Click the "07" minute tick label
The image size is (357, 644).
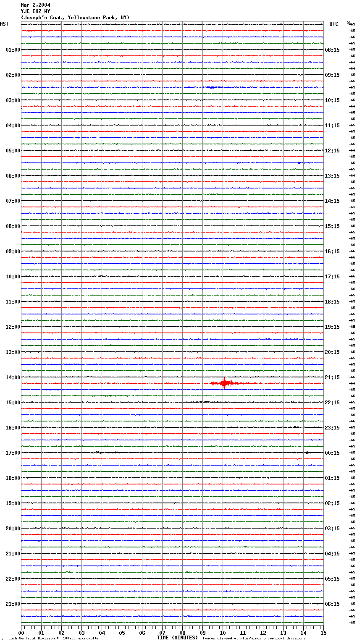click(x=162, y=633)
